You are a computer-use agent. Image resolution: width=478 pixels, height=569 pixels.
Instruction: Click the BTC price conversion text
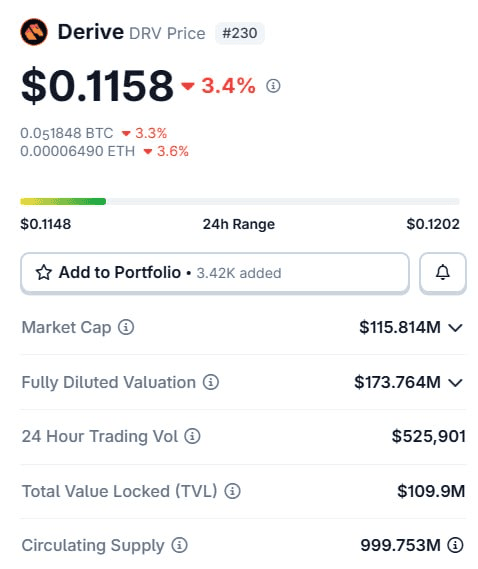[67, 133]
